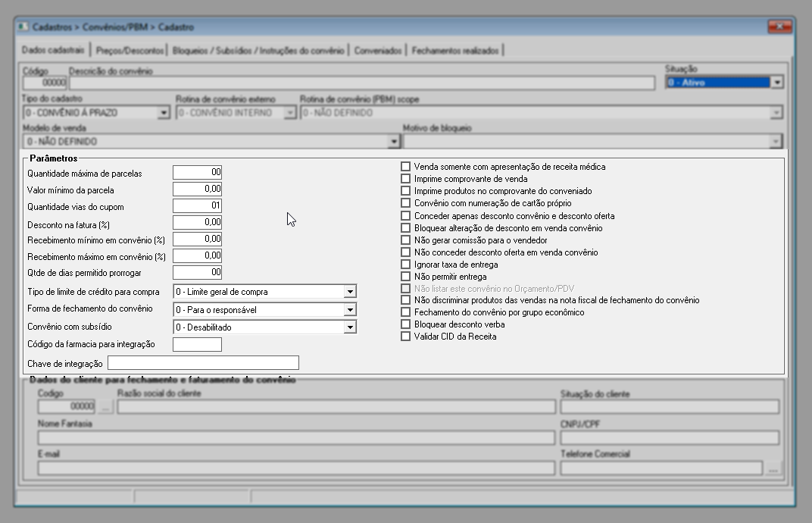
Task: Click the Telefone Comercial field
Action: coord(661,468)
